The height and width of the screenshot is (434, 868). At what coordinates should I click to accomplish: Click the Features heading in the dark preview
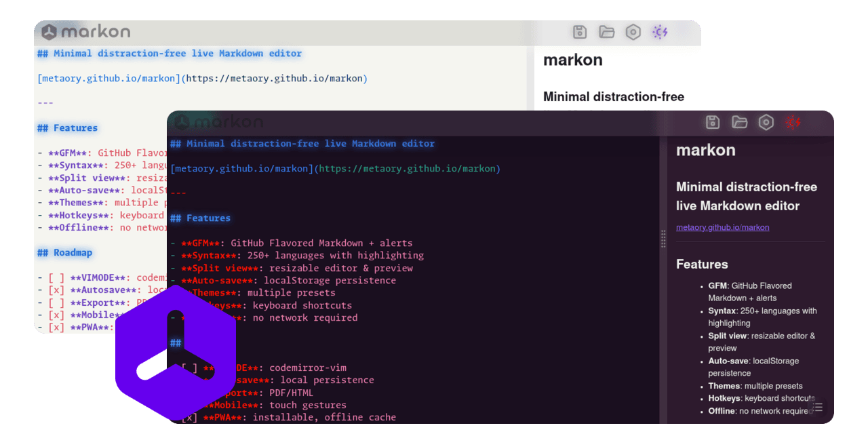tap(702, 264)
